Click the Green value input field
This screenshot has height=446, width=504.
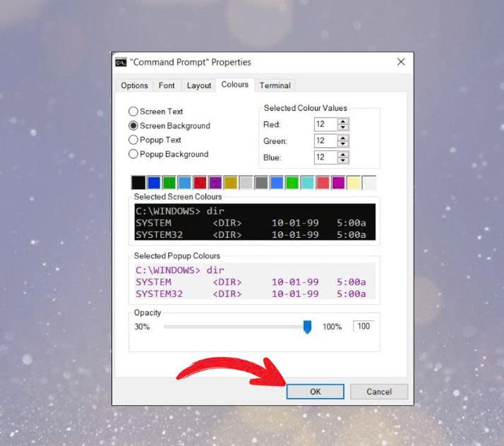click(325, 140)
